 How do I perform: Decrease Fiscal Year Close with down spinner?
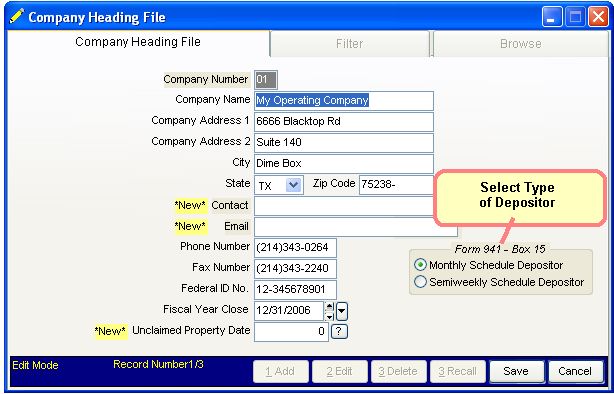tap(330, 316)
